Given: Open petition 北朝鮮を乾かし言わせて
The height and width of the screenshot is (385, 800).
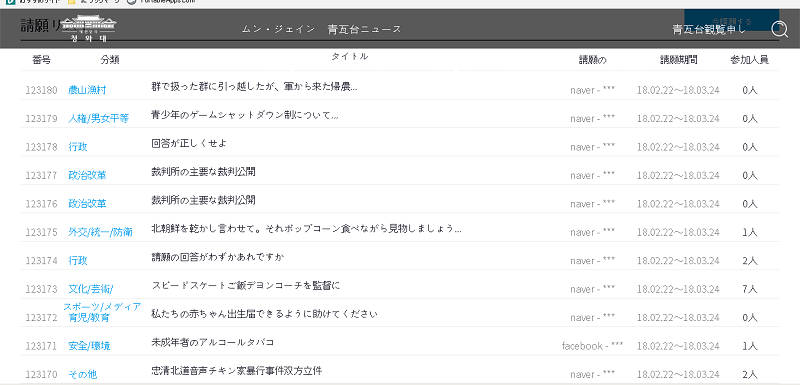Looking at the screenshot, I should pyautogui.click(x=307, y=229).
